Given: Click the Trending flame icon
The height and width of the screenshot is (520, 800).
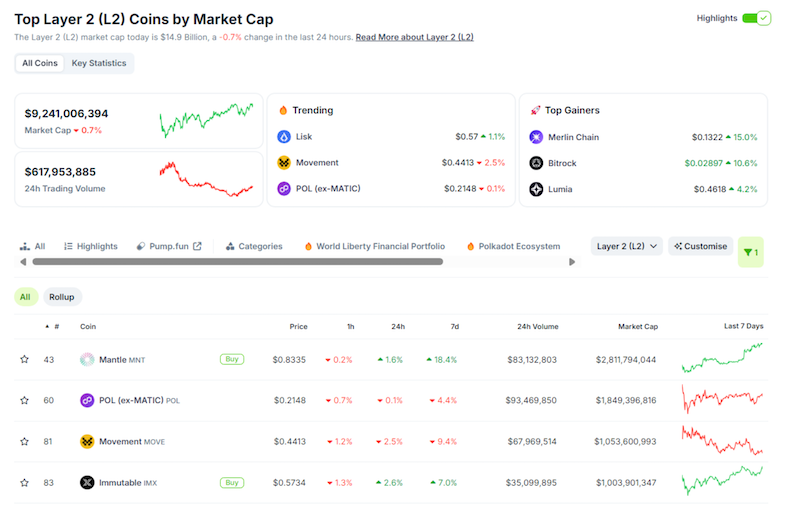Looking at the screenshot, I should pos(283,110).
